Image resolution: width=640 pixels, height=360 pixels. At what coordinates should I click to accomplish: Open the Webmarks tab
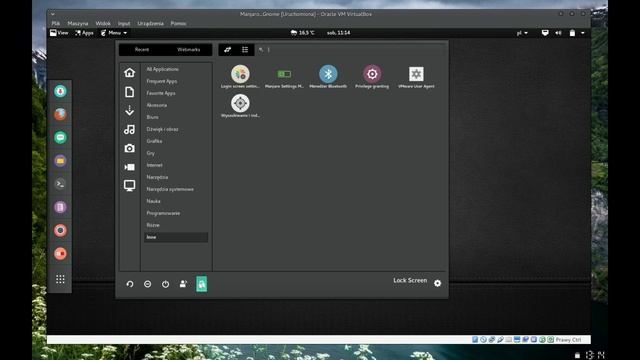click(x=189, y=50)
